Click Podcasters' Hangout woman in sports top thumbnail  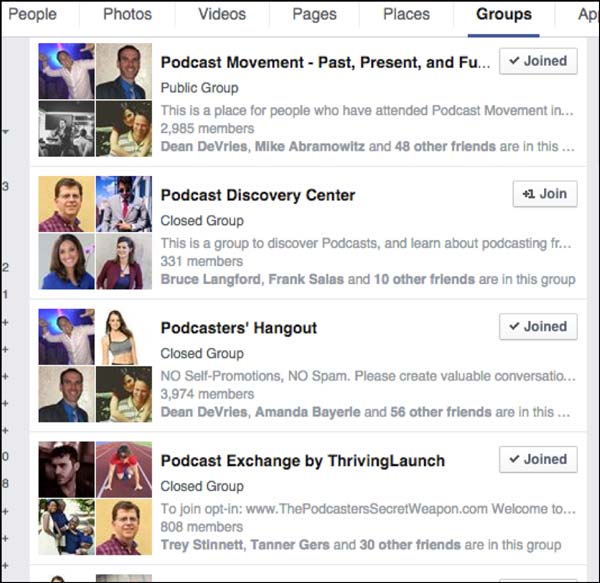coord(124,336)
